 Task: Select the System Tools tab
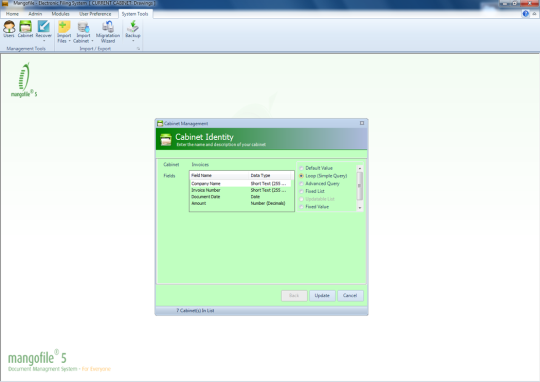(x=135, y=14)
